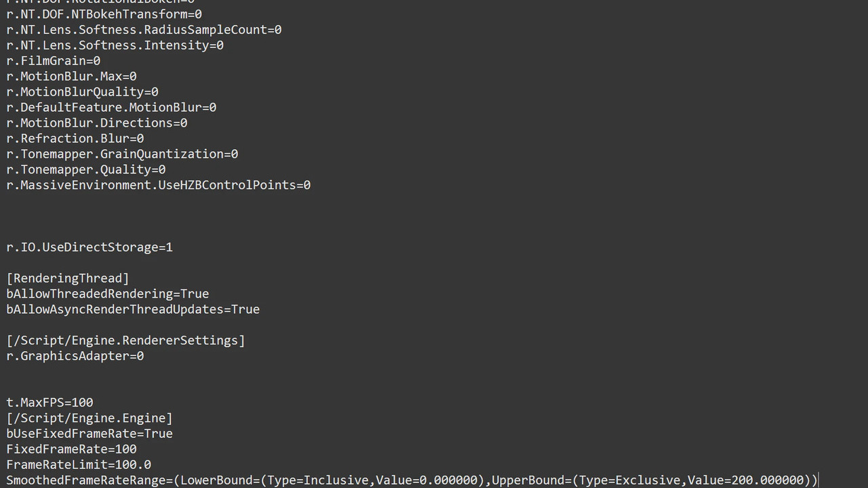Click the bUseFixedFrameRate=True setting
Screen dimensions: 868x488
(90, 434)
